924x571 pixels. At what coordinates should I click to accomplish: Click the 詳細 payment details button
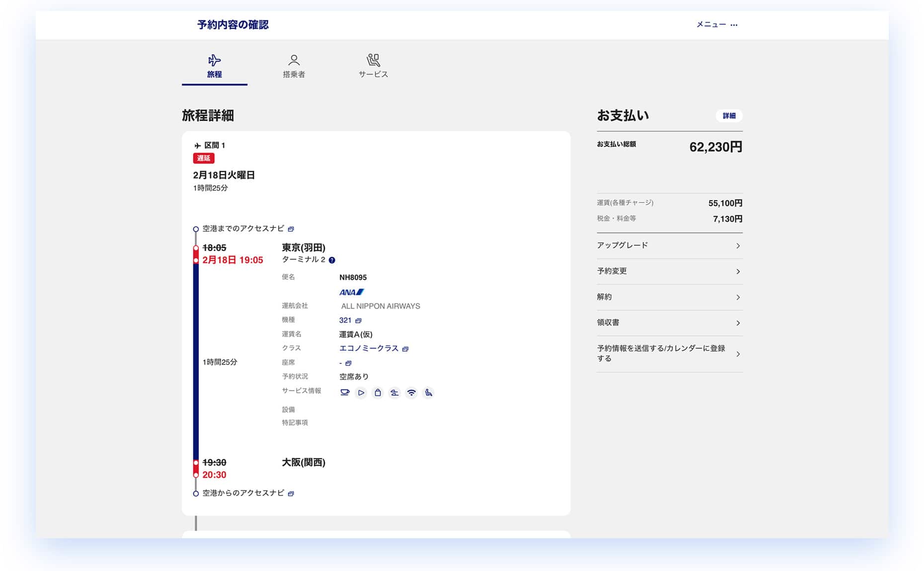(729, 116)
